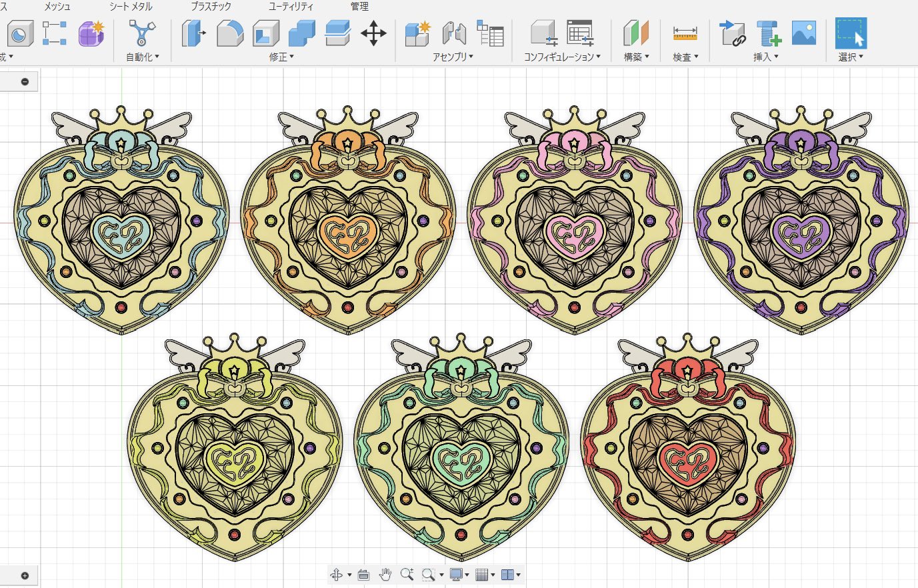The image size is (918, 588).
Task: Insert a fastener using bolt icon
Action: click(768, 33)
